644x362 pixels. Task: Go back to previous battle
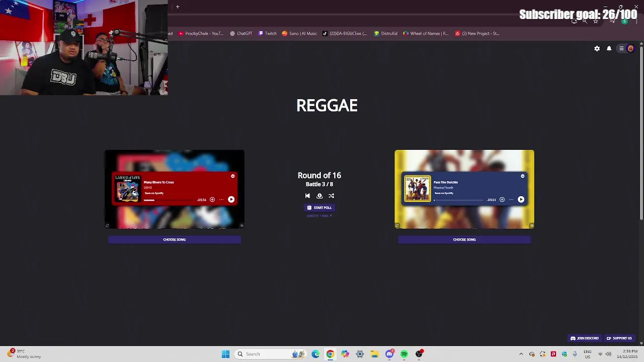tap(307, 196)
